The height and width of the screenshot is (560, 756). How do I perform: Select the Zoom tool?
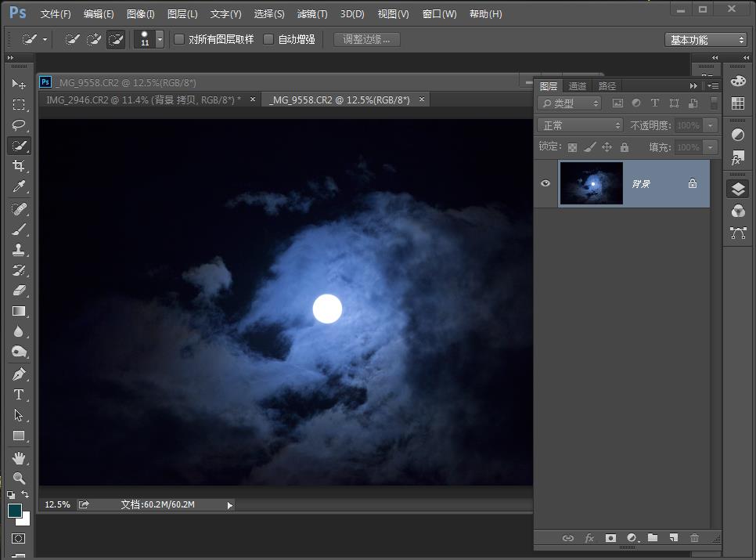[x=19, y=478]
